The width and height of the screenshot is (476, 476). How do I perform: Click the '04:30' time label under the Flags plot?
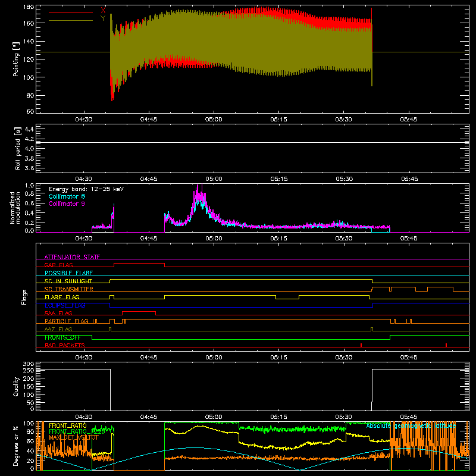coord(84,358)
